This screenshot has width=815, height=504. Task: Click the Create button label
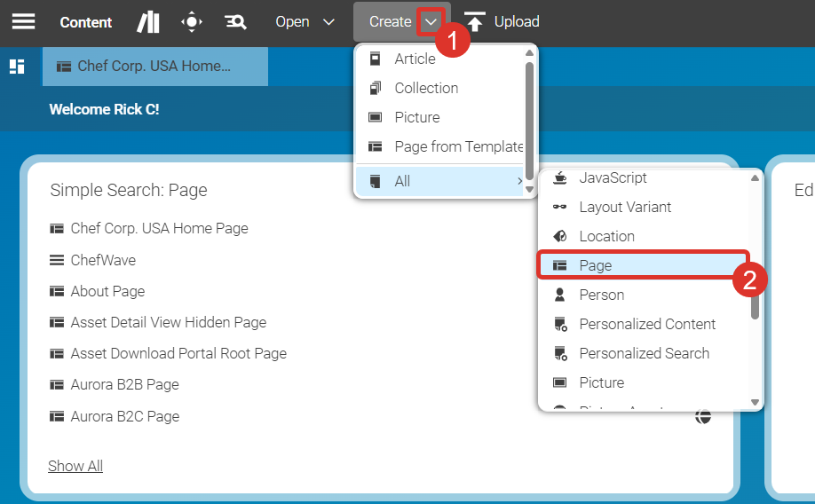pos(390,21)
